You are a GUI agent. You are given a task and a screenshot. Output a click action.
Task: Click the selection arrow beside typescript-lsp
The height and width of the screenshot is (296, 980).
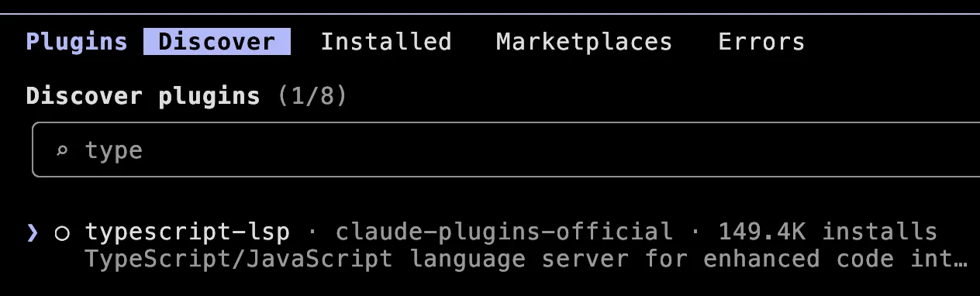click(32, 232)
